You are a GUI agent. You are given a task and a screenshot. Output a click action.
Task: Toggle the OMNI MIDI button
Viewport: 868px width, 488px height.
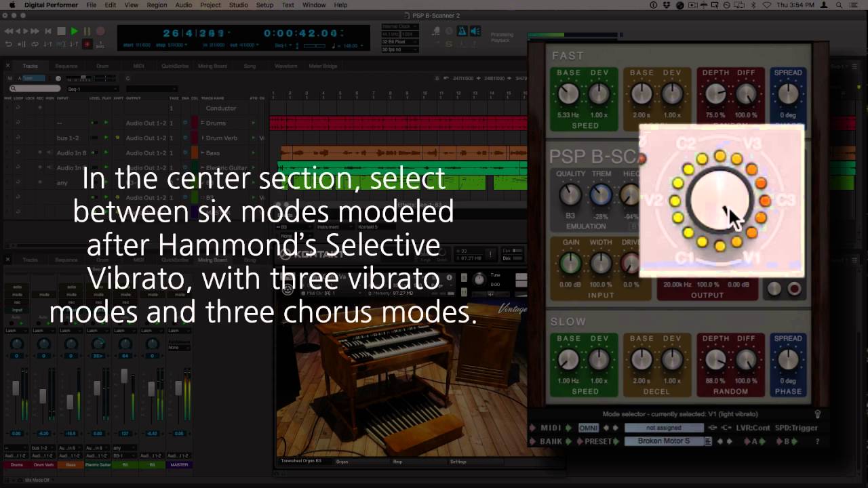coord(588,428)
